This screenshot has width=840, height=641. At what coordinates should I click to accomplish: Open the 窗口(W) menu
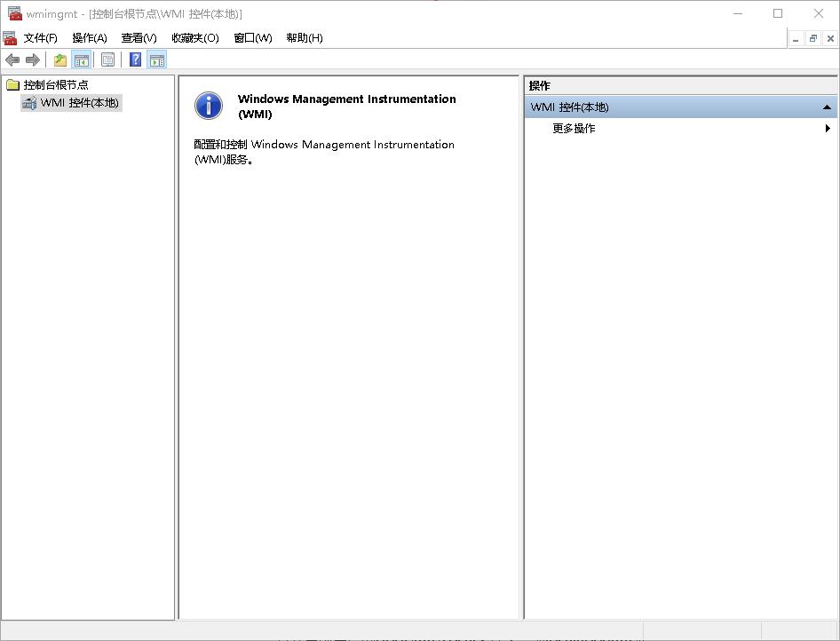tap(253, 38)
